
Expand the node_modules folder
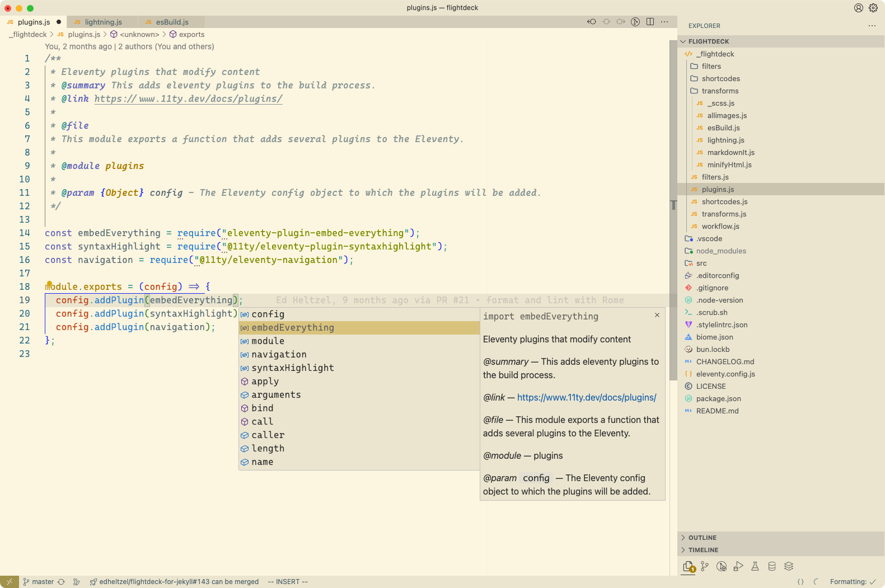721,251
